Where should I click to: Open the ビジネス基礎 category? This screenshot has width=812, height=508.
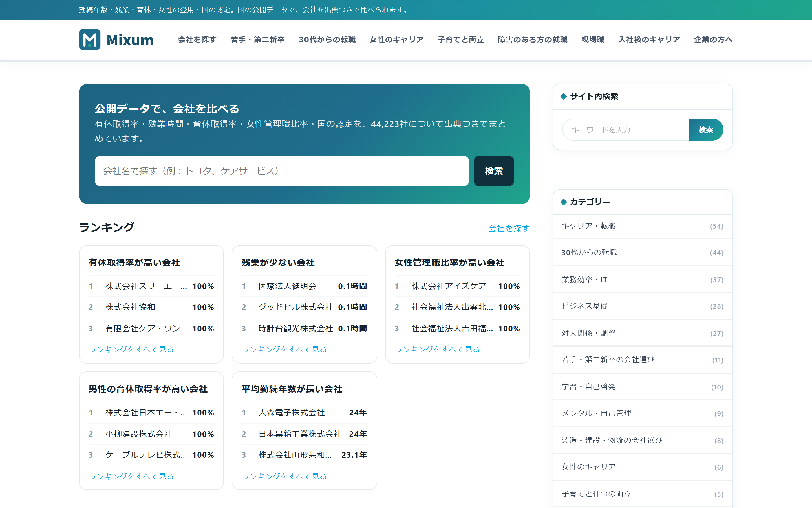tap(643, 306)
